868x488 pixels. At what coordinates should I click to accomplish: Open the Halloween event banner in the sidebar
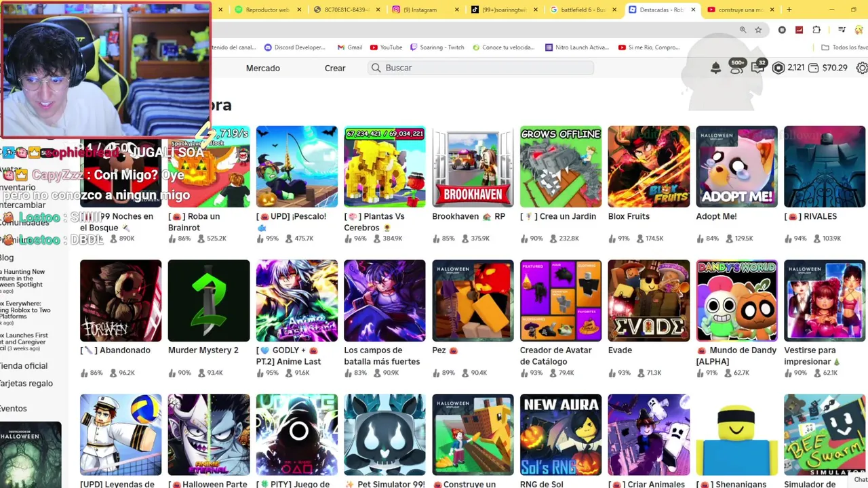click(31, 454)
